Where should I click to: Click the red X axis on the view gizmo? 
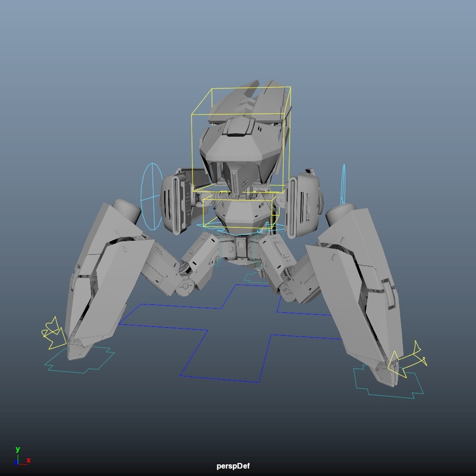[x=27, y=461]
